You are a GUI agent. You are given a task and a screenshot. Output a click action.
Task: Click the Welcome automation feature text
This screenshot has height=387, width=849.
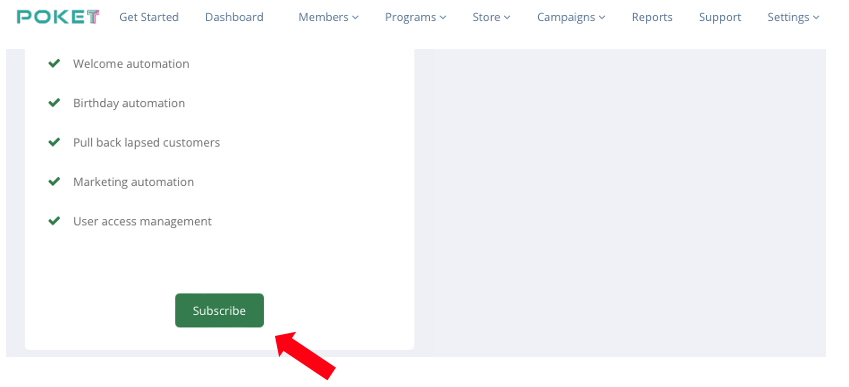[x=131, y=64]
